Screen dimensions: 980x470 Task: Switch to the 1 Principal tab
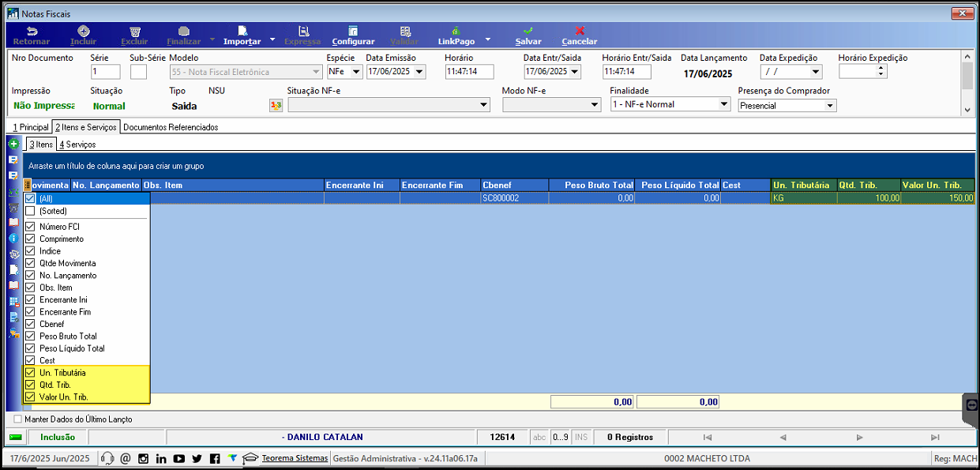point(31,127)
